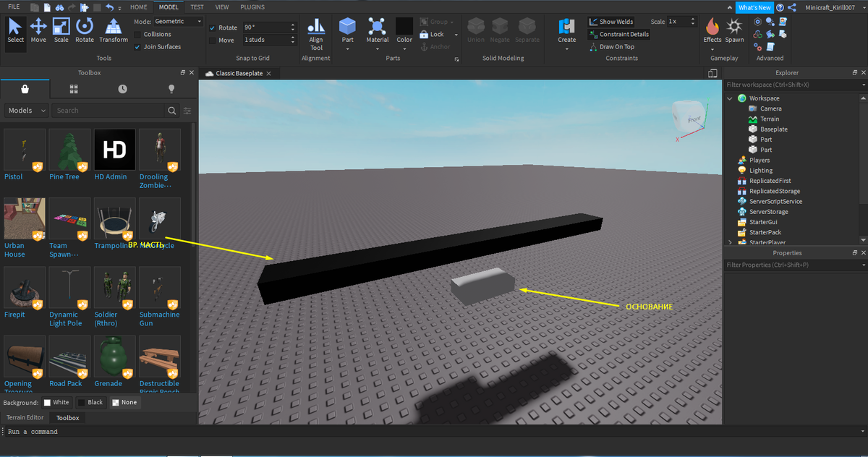This screenshot has height=457, width=868.
Task: Select ServerScriptService in Explorer
Action: click(x=775, y=202)
